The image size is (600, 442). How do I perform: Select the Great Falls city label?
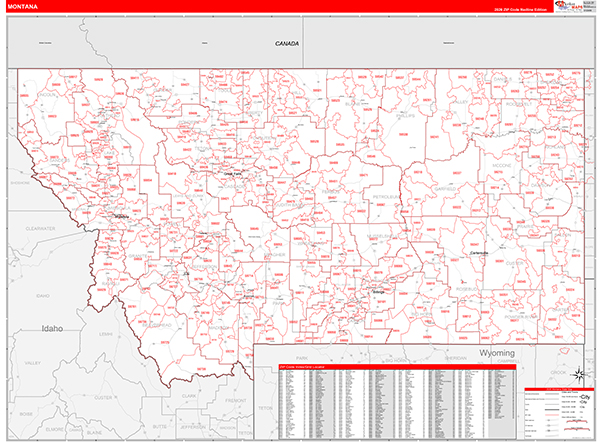click(233, 173)
